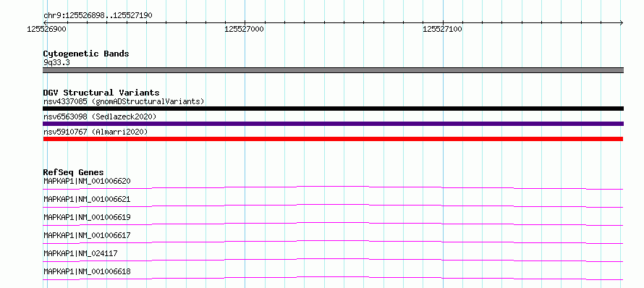The height and width of the screenshot is (288, 644).
Task: Select the black nsv4337085 variant bar
Action: 333,109
